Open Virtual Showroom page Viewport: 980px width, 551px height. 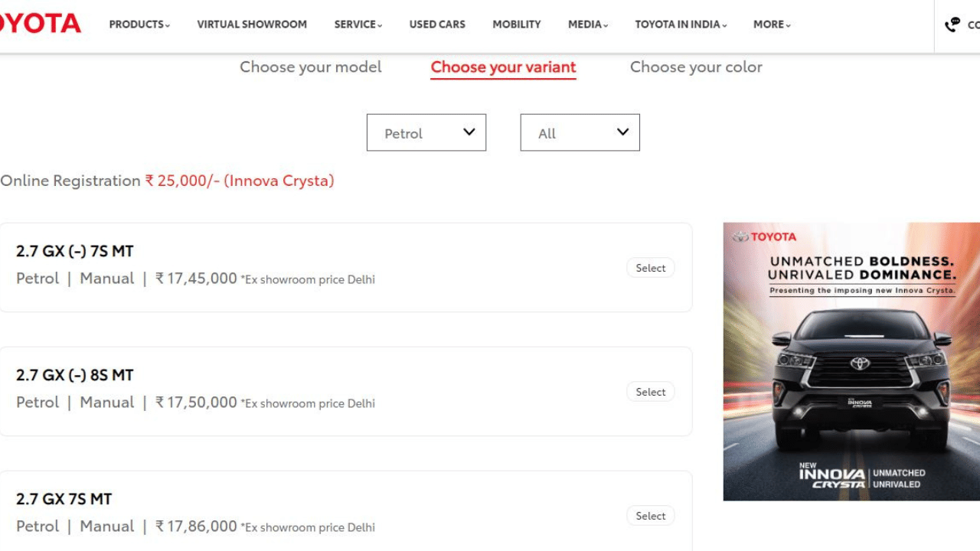tap(252, 24)
